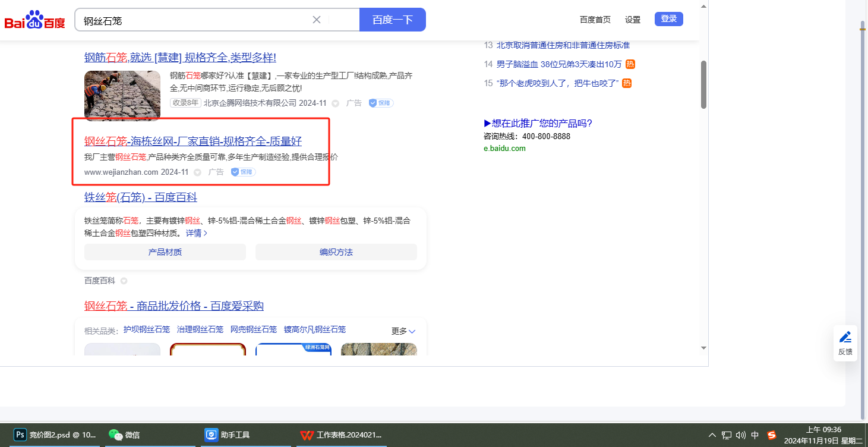Click the Sogou input method tray icon
This screenshot has height=447, width=868.
pyautogui.click(x=772, y=435)
